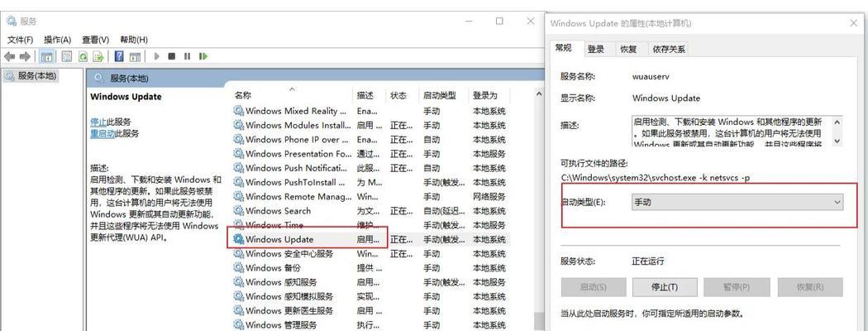Screen dimensions: 868x331
Task: Click the forward arrow in the toolbar
Action: pos(25,56)
